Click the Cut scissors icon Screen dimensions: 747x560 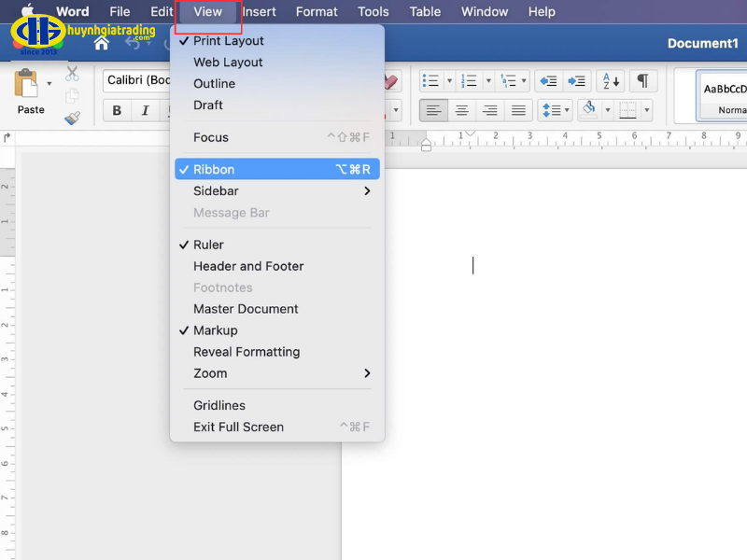[72, 74]
